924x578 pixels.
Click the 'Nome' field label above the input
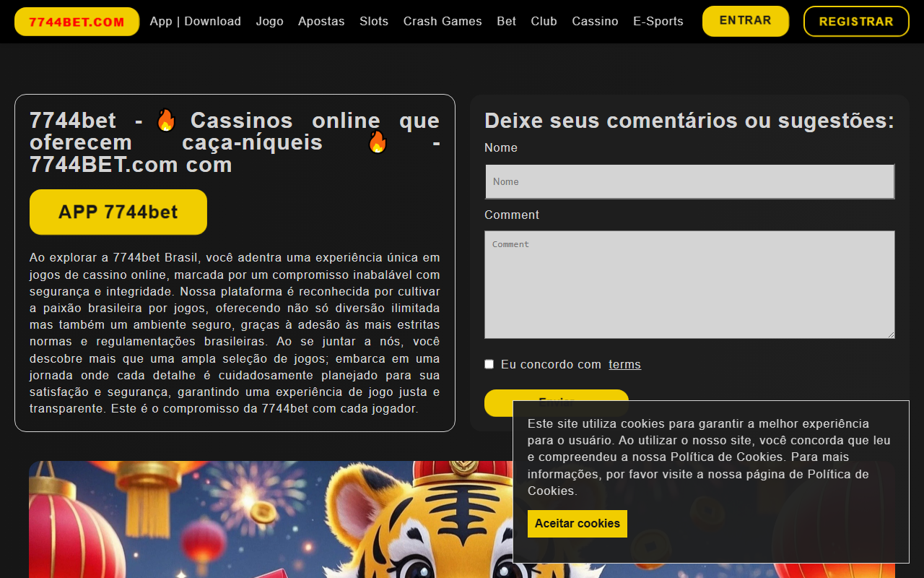click(x=501, y=148)
